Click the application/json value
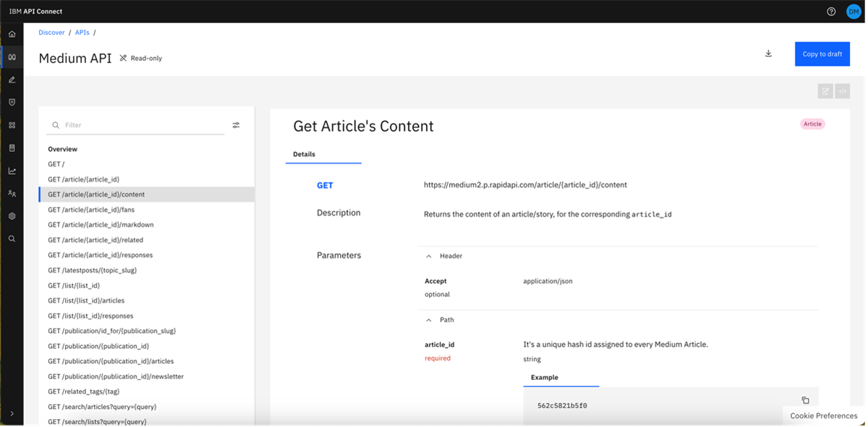Screen dimensions: 868x427 (x=548, y=281)
